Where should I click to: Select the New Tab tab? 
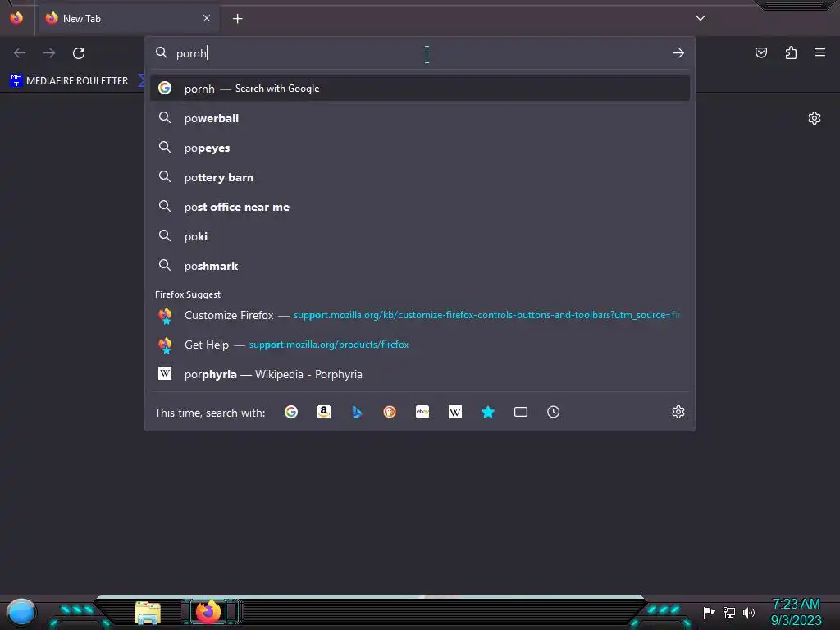coord(127,19)
